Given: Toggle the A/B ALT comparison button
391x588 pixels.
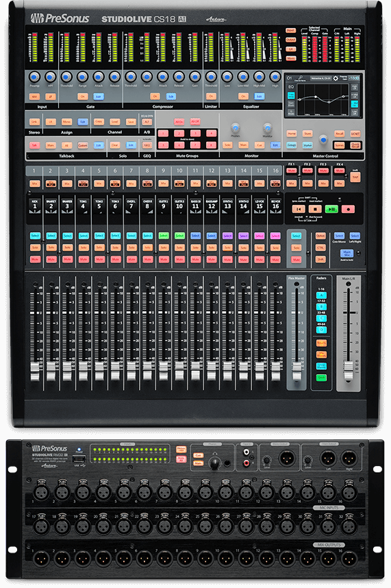Looking at the screenshot, I should pyautogui.click(x=147, y=122).
